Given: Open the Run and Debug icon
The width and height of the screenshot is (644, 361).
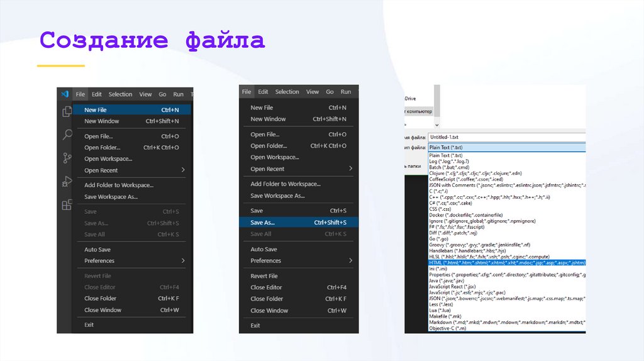Looking at the screenshot, I should click(x=67, y=182).
